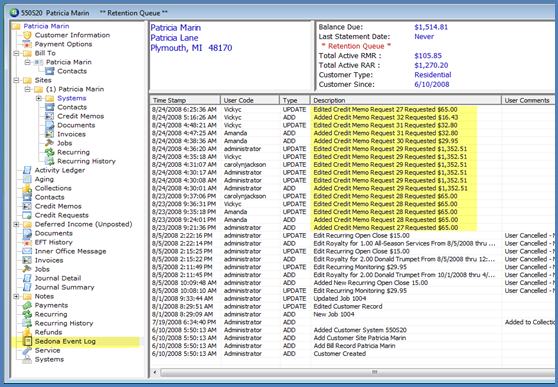Sort by the User Code column header
The height and width of the screenshot is (387, 558).
[x=250, y=100]
